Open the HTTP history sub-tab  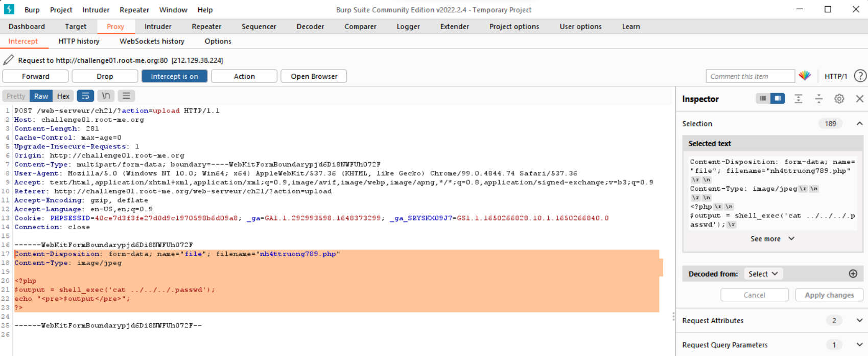tap(79, 41)
